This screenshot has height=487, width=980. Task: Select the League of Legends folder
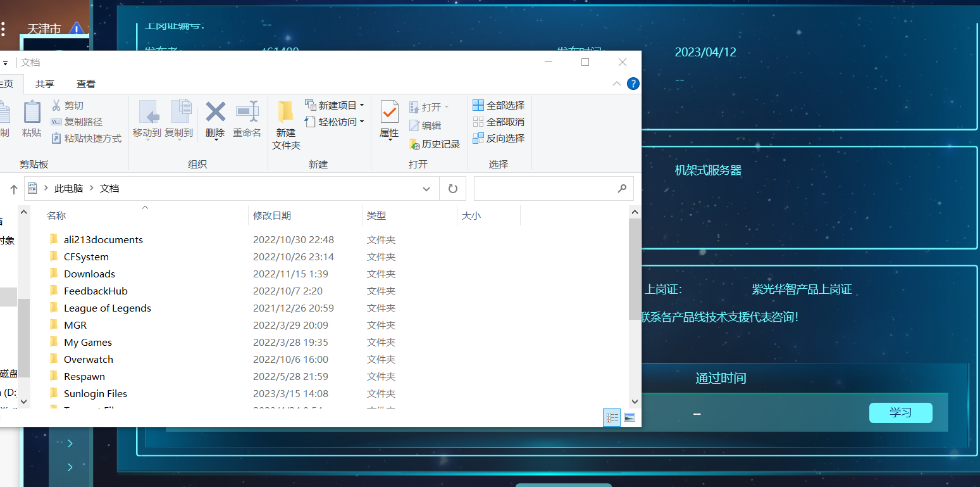tap(108, 308)
